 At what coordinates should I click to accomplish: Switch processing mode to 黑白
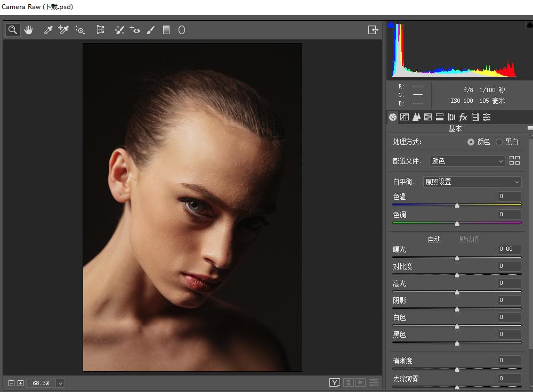[499, 142]
